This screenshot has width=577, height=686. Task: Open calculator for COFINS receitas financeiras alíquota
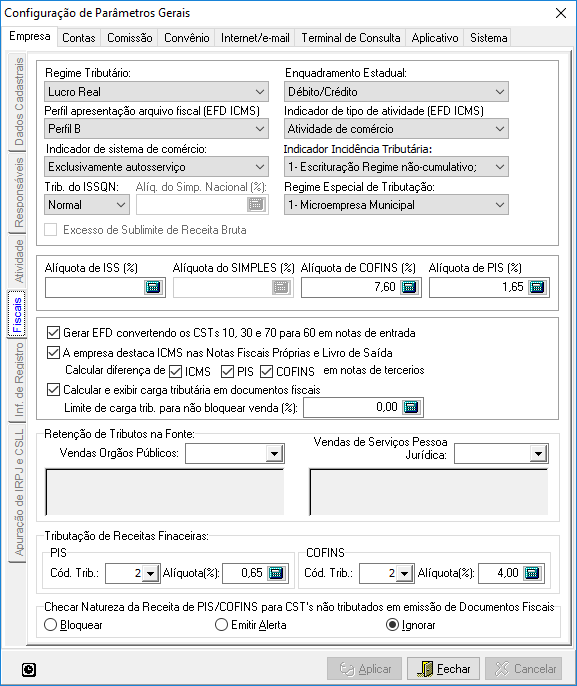point(532,573)
